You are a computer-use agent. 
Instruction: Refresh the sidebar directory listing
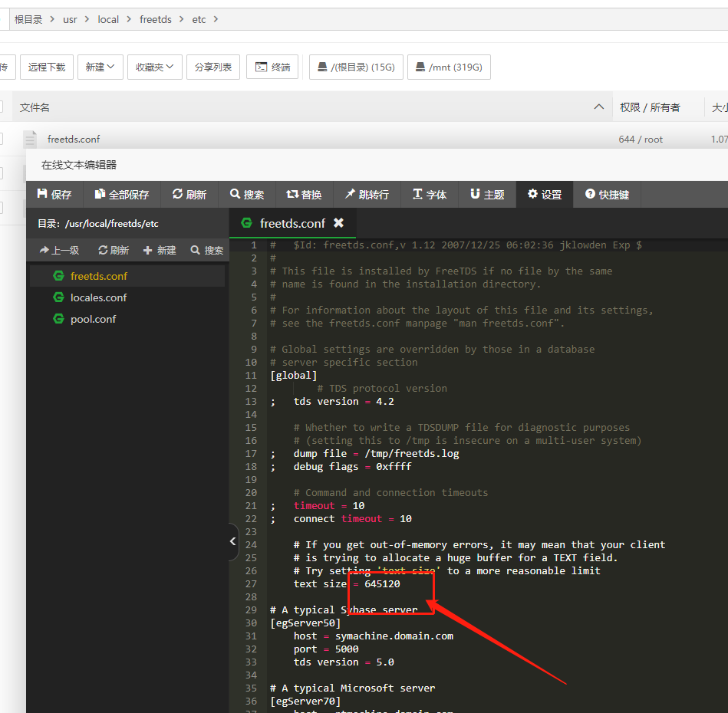coord(114,251)
